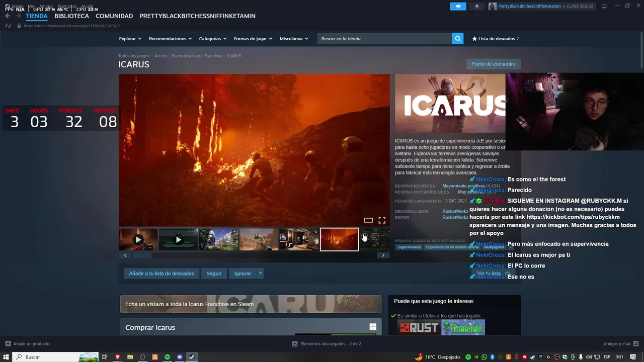Click the padlock icon beside the URL
Viewport: 644px width, 362px height.
pyautogui.click(x=19, y=26)
